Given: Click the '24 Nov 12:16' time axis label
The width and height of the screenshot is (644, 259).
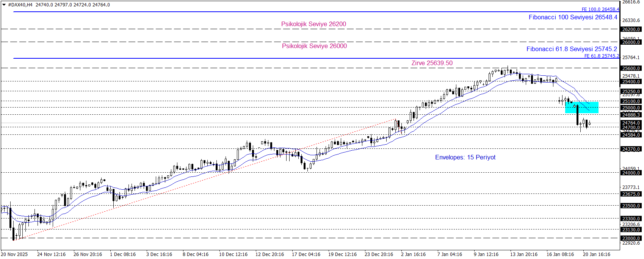Looking at the screenshot, I should 51,254.
